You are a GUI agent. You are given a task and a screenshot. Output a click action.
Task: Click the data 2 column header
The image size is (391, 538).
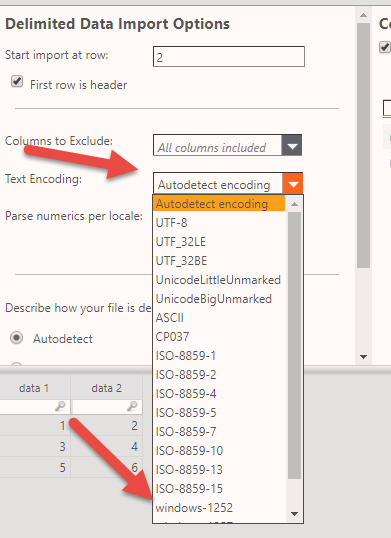click(107, 388)
